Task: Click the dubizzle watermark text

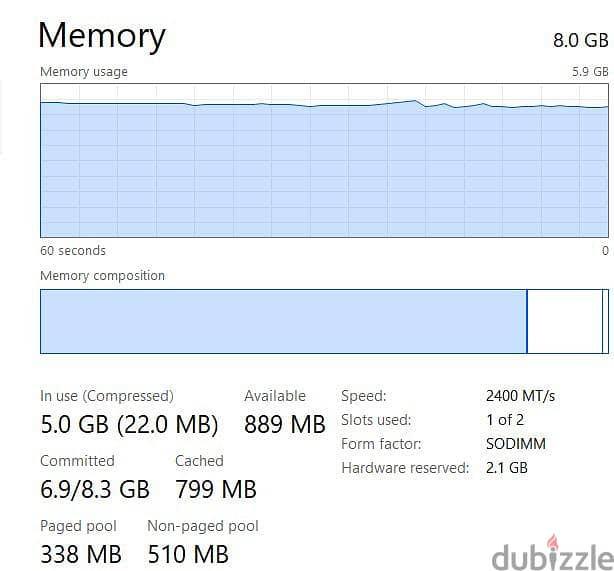Action: pos(553,557)
